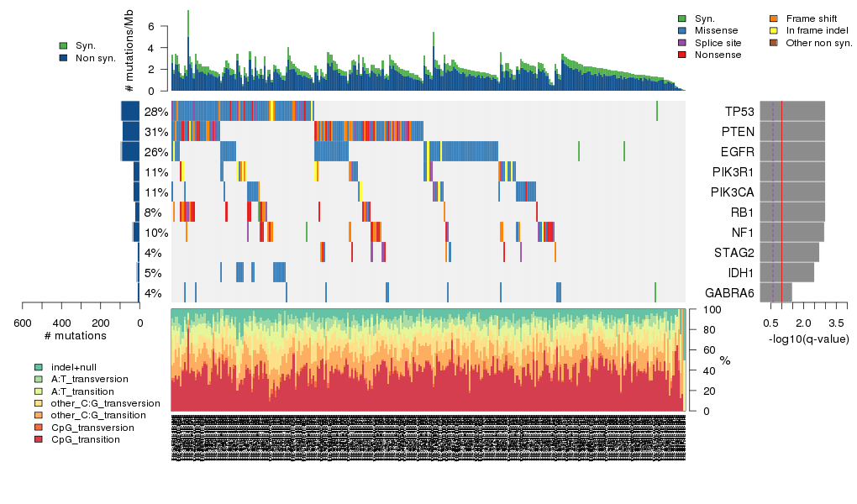The width and height of the screenshot is (857, 504).
Task: Select the PTEN gene label
Action: (x=737, y=132)
